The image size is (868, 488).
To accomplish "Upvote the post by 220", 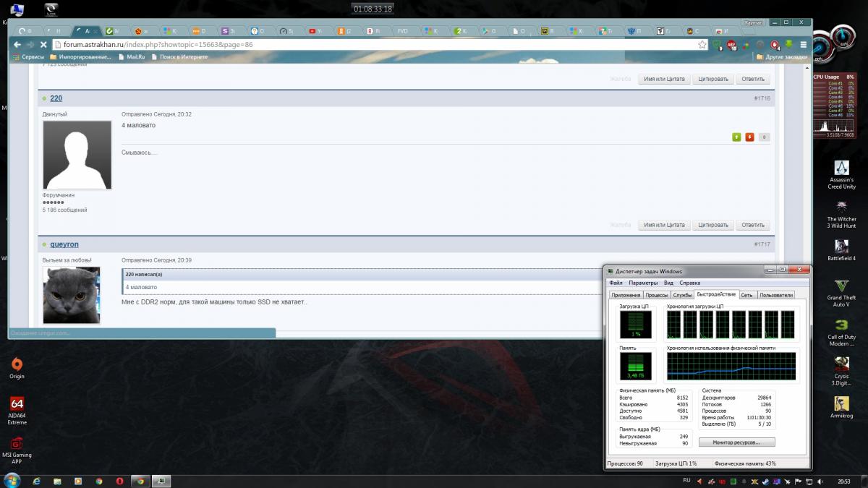I will [736, 137].
